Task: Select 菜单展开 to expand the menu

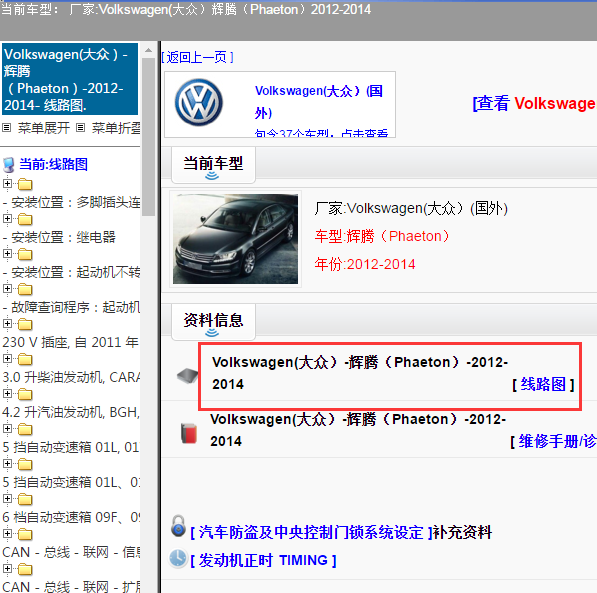Action: (44, 128)
